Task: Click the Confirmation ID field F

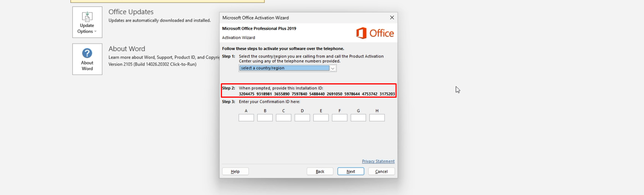Action: pyautogui.click(x=340, y=118)
